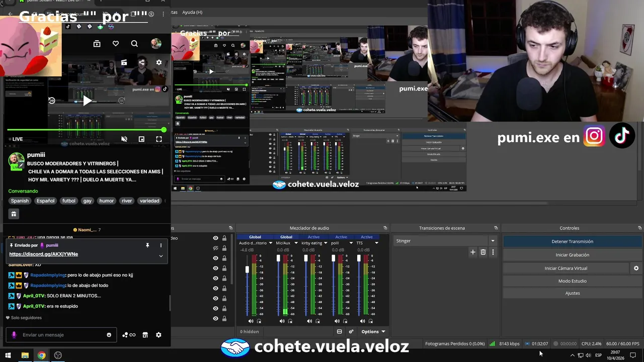Viewport: 644px width, 362px height.
Task: Toggle visibility eye of first source
Action: coord(215,238)
